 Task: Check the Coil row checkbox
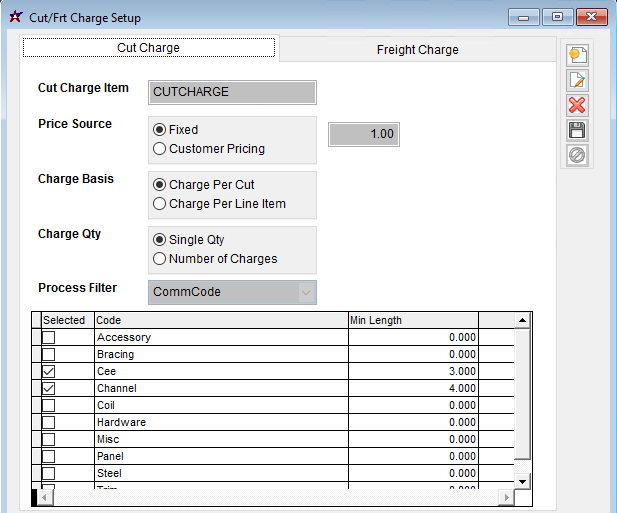(x=49, y=405)
